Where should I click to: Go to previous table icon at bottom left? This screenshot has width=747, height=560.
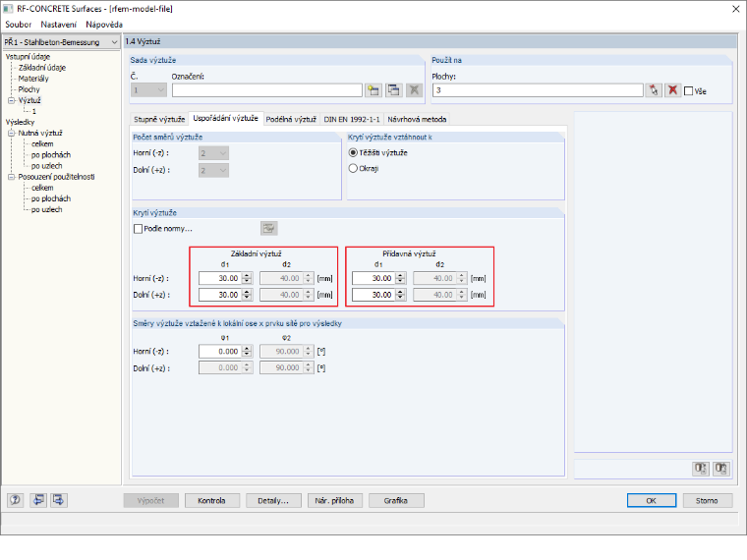(38, 500)
